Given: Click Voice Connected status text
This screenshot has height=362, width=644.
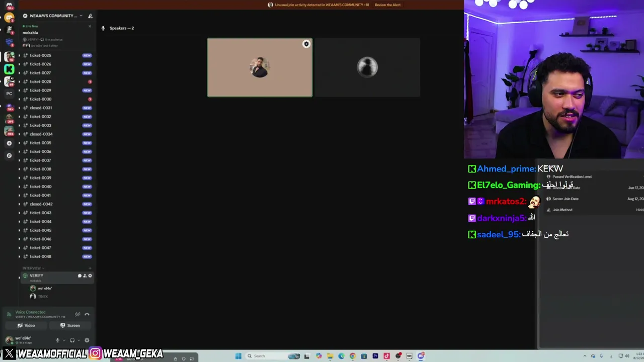Looking at the screenshot, I should [30, 312].
